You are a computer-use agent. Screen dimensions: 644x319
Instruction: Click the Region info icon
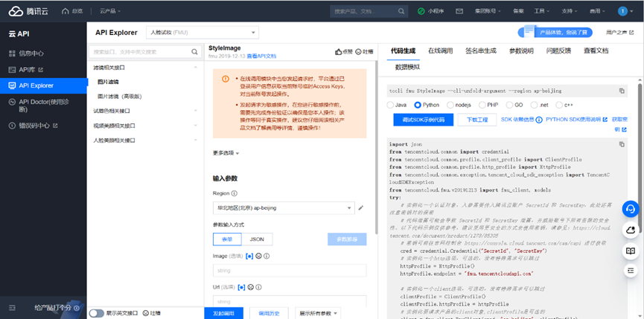(235, 193)
